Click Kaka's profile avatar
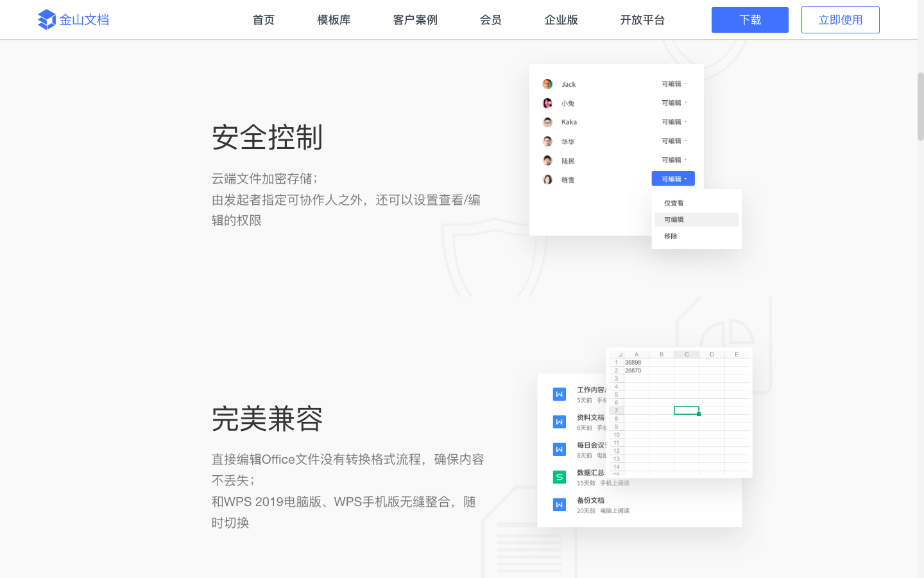Screen dimensions: 924x578 coord(547,121)
